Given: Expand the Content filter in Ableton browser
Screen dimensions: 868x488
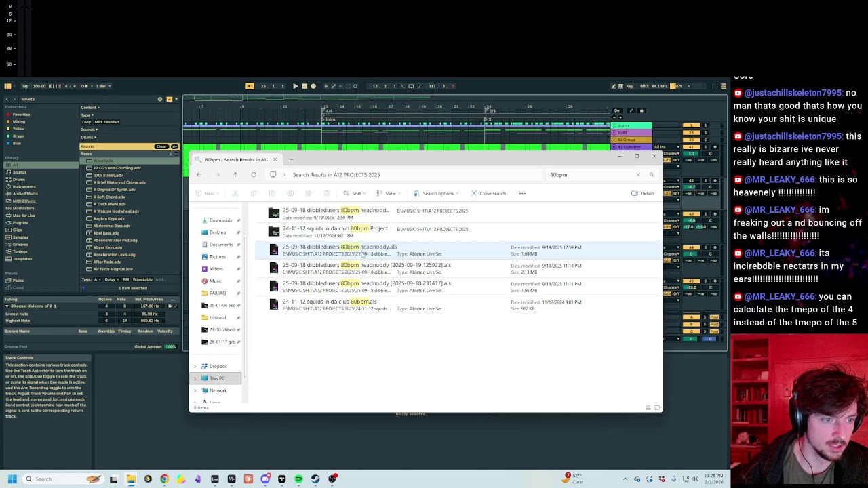Looking at the screenshot, I should click(x=90, y=107).
